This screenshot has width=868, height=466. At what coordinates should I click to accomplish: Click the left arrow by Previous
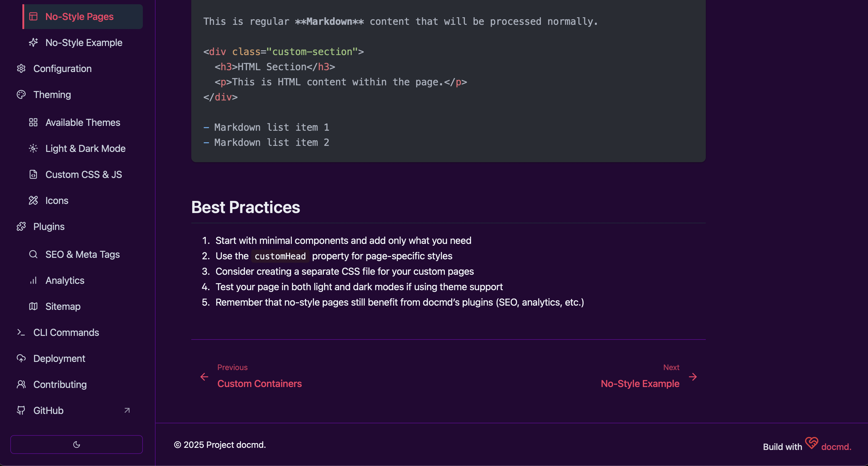click(204, 377)
